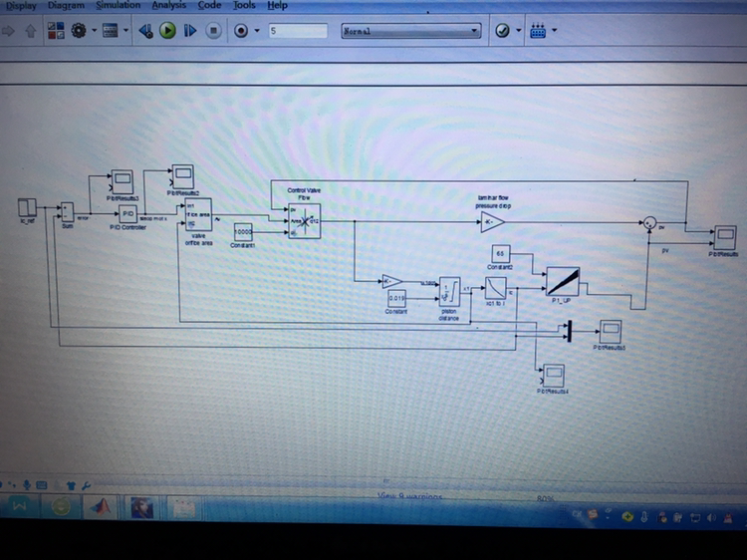This screenshot has width=747, height=560.
Task: Click the green round taskbar icon
Action: click(x=61, y=506)
